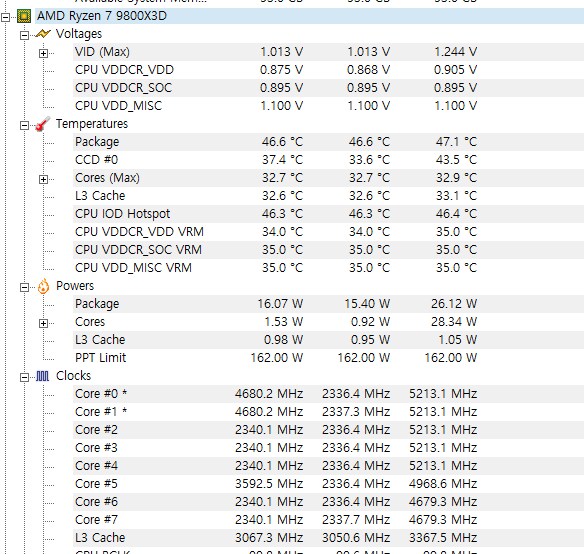
Task: Collapse the Clocks group
Action: click(x=24, y=377)
